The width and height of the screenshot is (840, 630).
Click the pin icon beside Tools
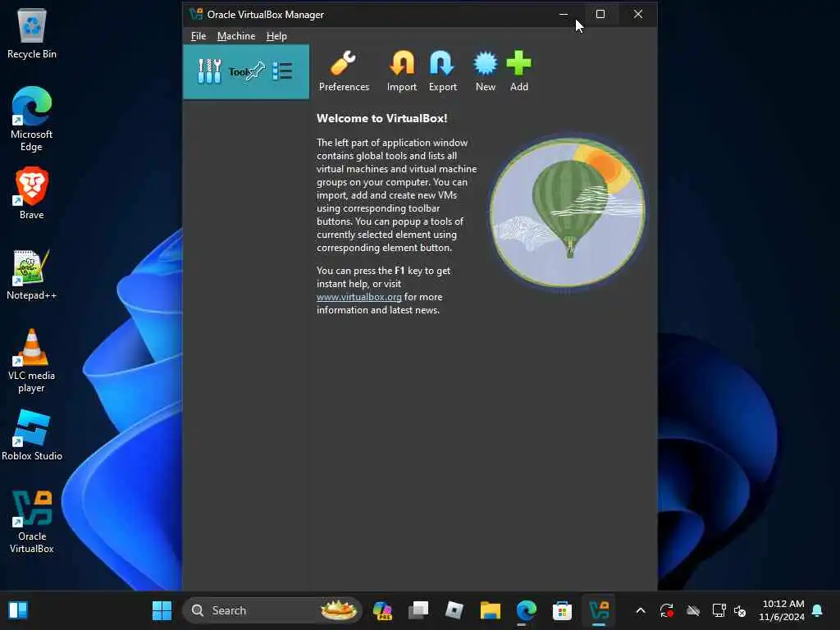256,71
